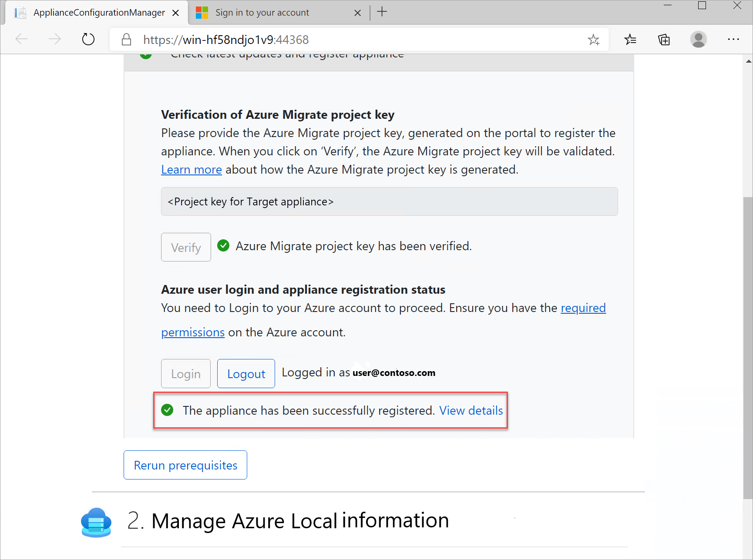Close the Sign in to your account tab

click(x=357, y=12)
